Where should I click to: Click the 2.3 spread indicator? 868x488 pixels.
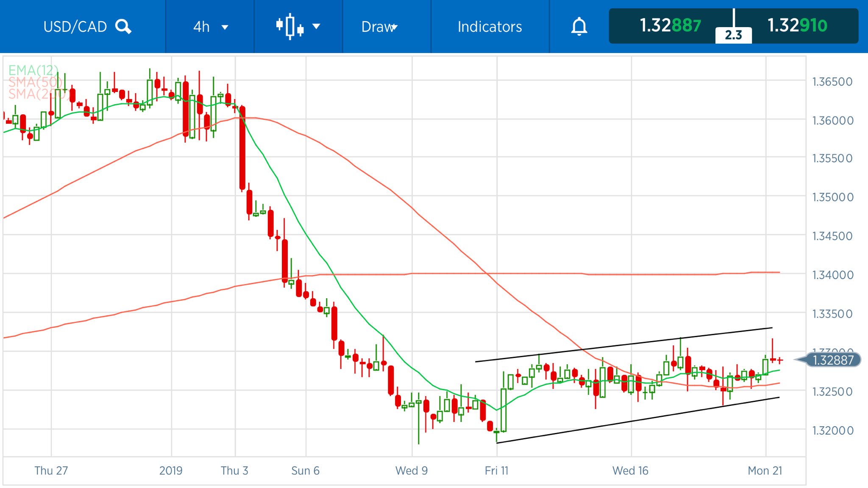pyautogui.click(x=733, y=35)
